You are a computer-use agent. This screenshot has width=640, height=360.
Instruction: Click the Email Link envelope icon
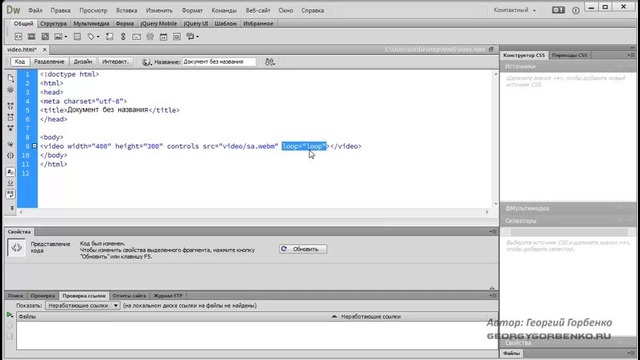click(136, 37)
